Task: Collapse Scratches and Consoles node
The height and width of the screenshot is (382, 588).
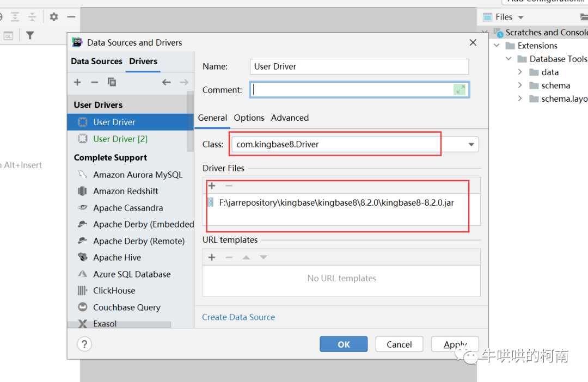Action: tap(485, 33)
